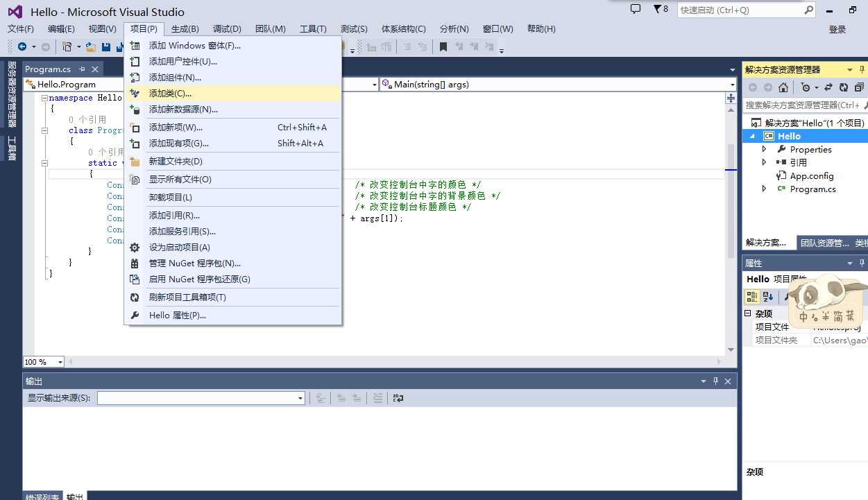Open the 团队(M) menu
This screenshot has width=868, height=500.
[270, 29]
